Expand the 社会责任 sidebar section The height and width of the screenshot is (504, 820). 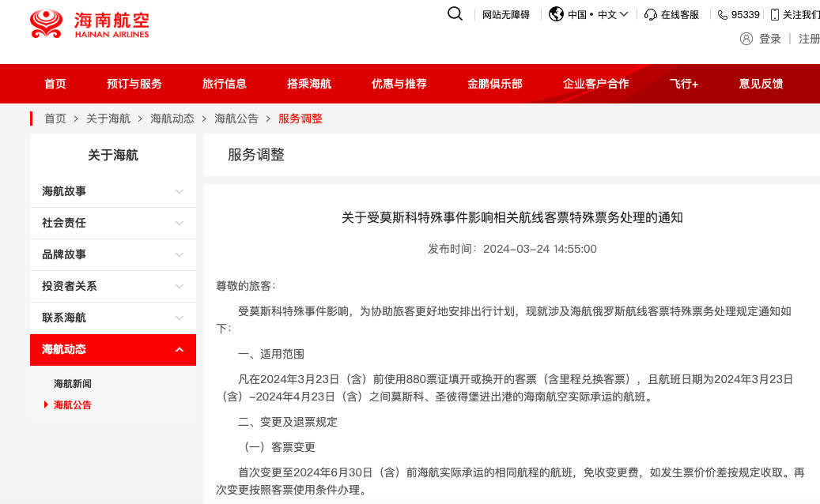click(x=179, y=223)
